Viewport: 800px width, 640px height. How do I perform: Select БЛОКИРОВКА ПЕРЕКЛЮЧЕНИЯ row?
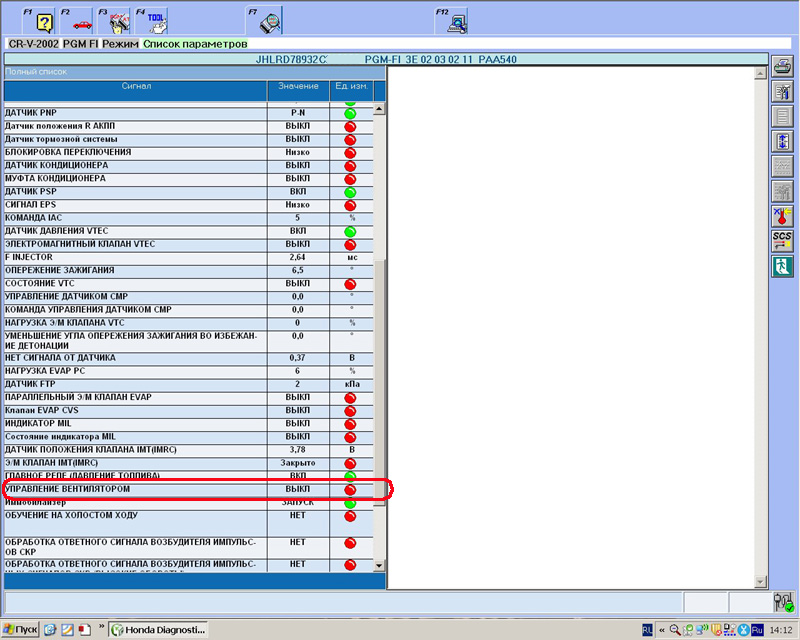click(x=189, y=153)
